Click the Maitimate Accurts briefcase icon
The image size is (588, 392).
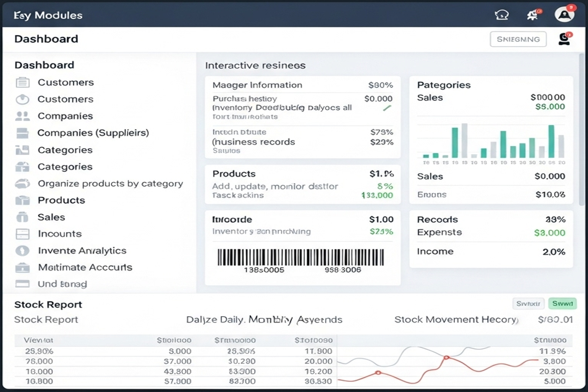click(x=23, y=268)
